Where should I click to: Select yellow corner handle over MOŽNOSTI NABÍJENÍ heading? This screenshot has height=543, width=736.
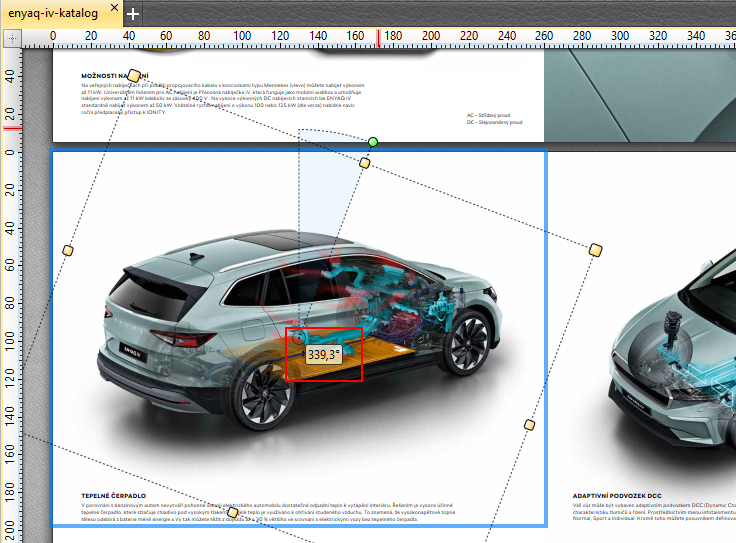coord(134,75)
